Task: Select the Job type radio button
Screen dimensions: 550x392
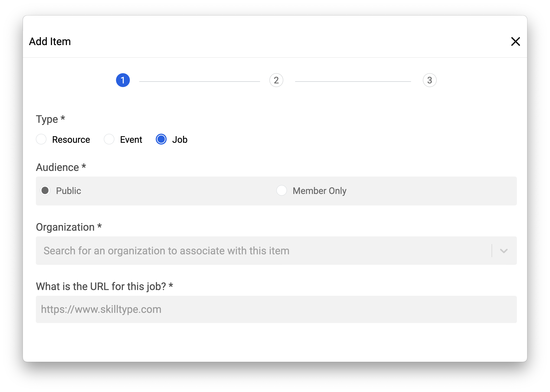Action: 161,139
